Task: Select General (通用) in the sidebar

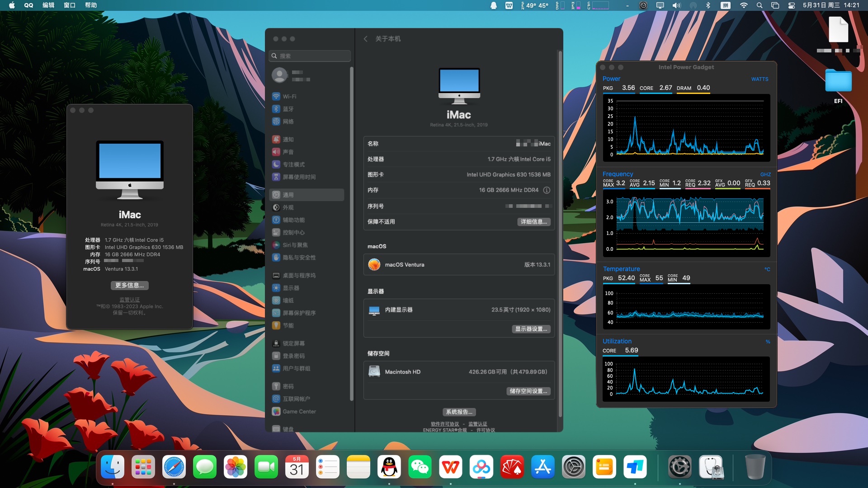Action: 307,195
